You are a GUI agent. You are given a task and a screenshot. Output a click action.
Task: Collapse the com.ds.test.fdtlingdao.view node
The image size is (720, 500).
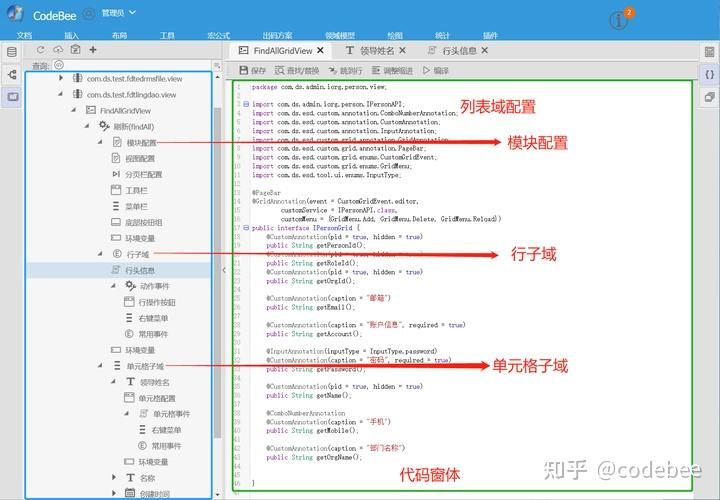(x=61, y=94)
